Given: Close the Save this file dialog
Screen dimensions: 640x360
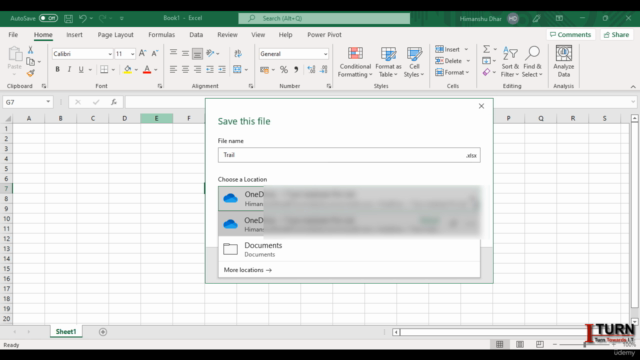Looking at the screenshot, I should (481, 106).
